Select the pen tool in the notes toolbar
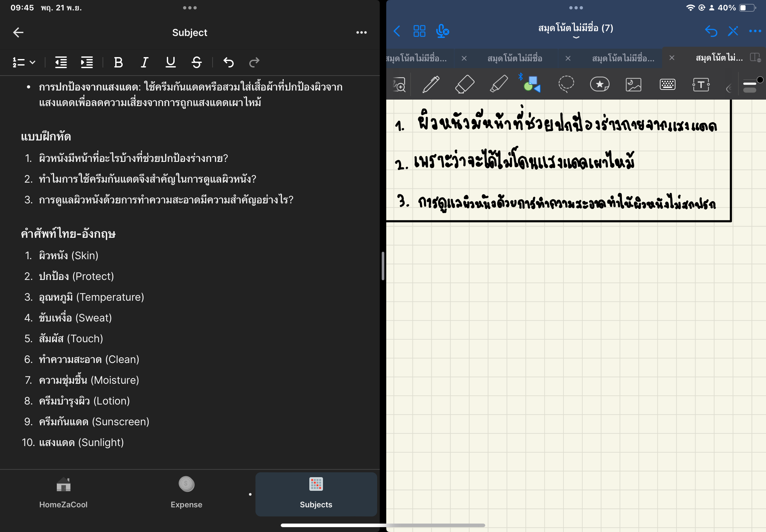The image size is (766, 532). [431, 84]
